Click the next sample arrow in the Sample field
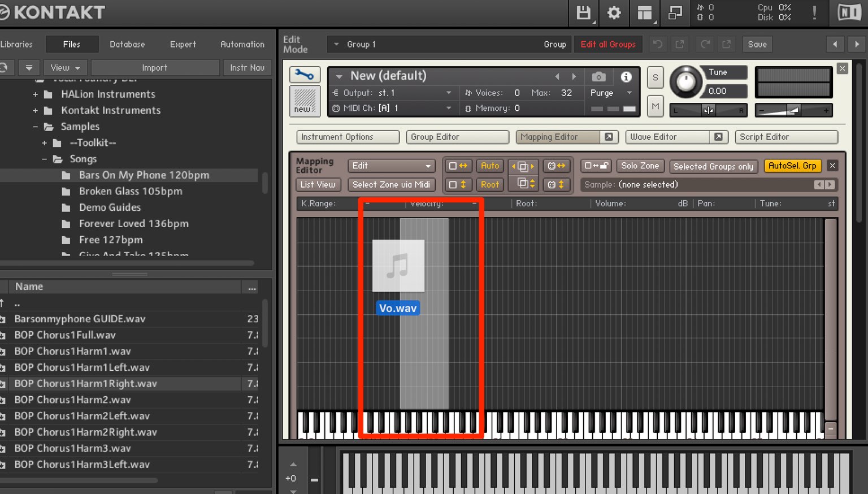 point(830,185)
